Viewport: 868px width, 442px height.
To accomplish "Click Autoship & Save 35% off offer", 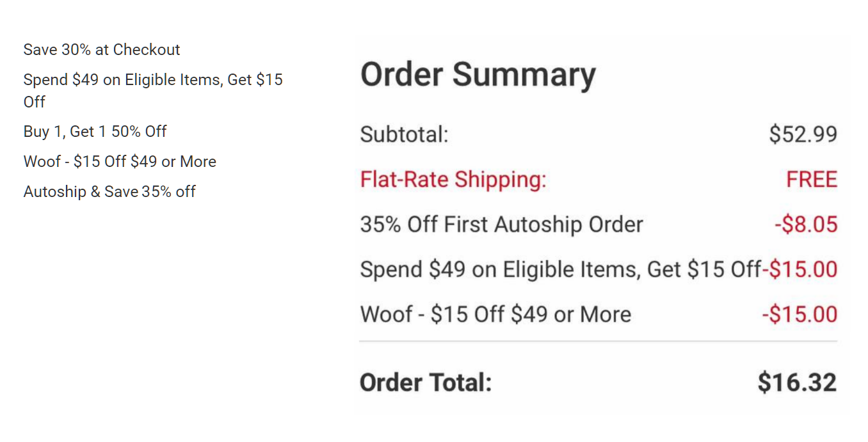I will tap(109, 192).
